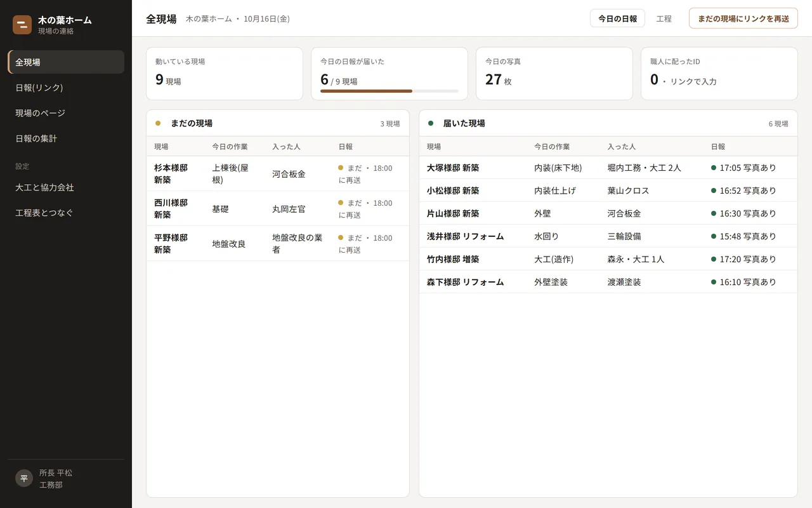This screenshot has height=508, width=812.
Task: Click 葉山クロス in 入った人 column
Action: 629,190
